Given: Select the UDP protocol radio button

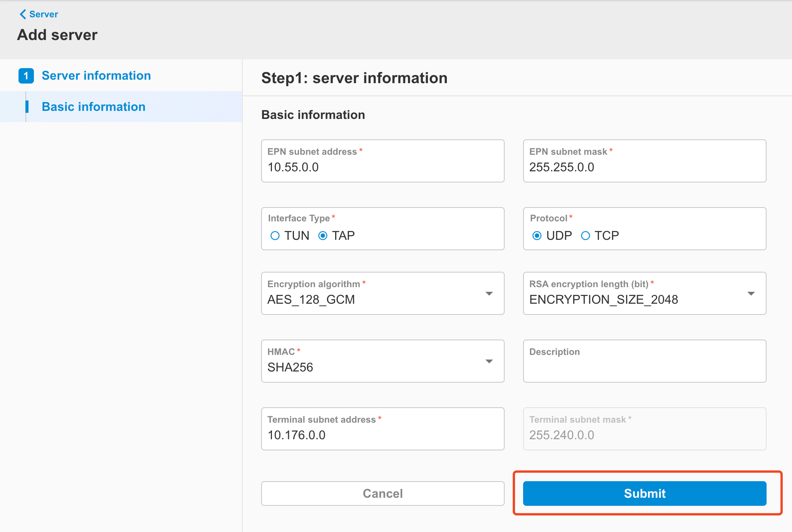Looking at the screenshot, I should pos(537,235).
